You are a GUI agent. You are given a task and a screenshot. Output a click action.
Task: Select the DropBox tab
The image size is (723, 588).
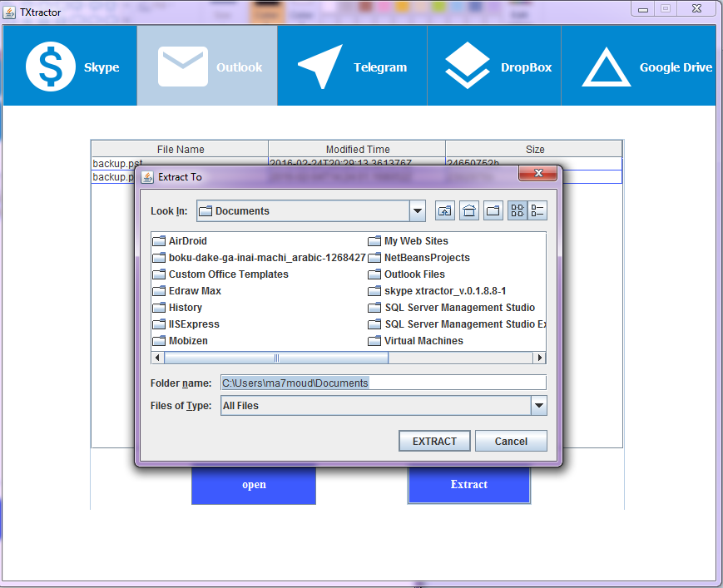[494, 66]
